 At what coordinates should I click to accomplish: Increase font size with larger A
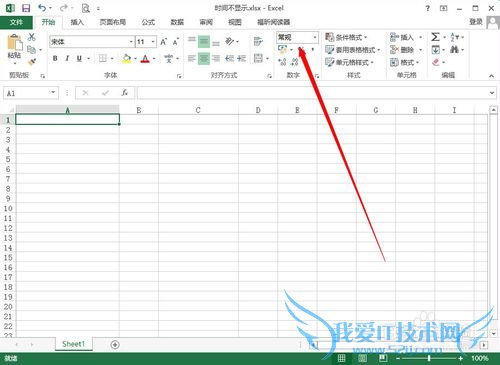pos(163,42)
